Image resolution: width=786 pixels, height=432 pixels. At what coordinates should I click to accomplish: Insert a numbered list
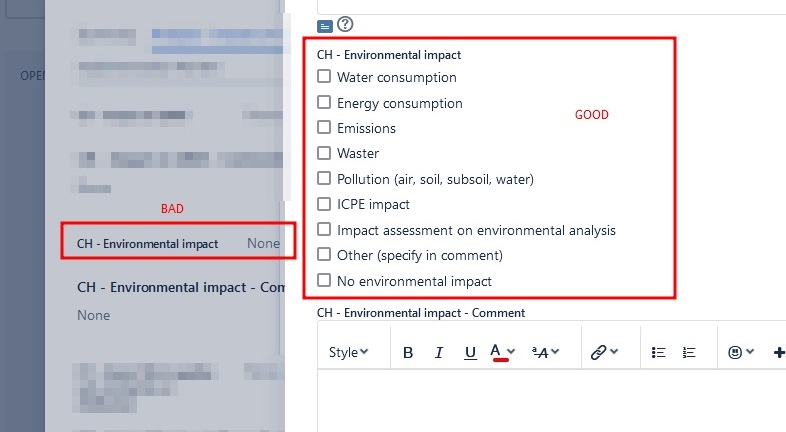coord(689,353)
